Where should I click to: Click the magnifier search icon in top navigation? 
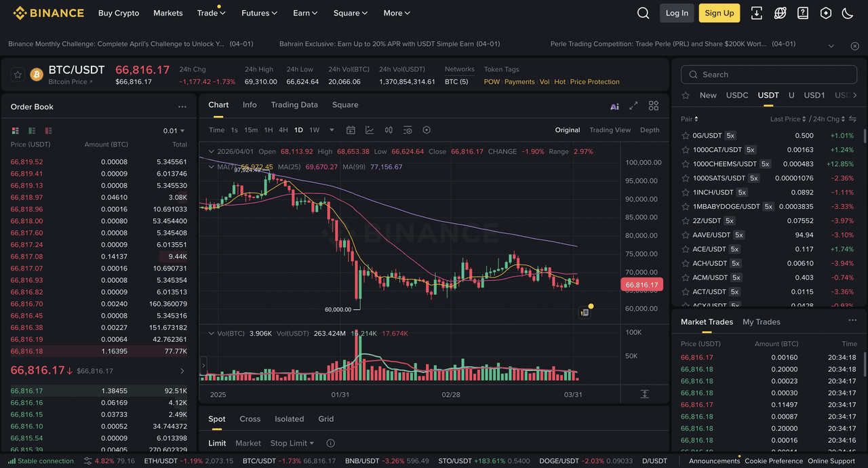pyautogui.click(x=643, y=13)
